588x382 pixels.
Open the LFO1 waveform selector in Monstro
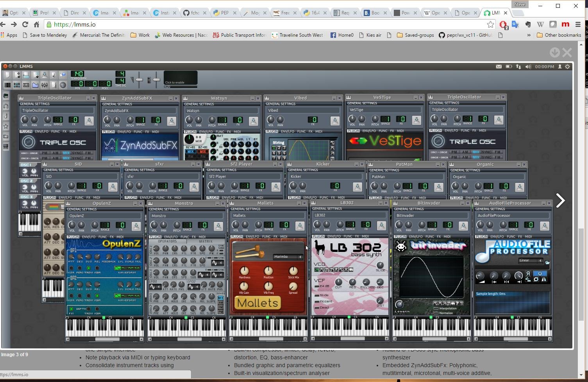click(x=155, y=287)
